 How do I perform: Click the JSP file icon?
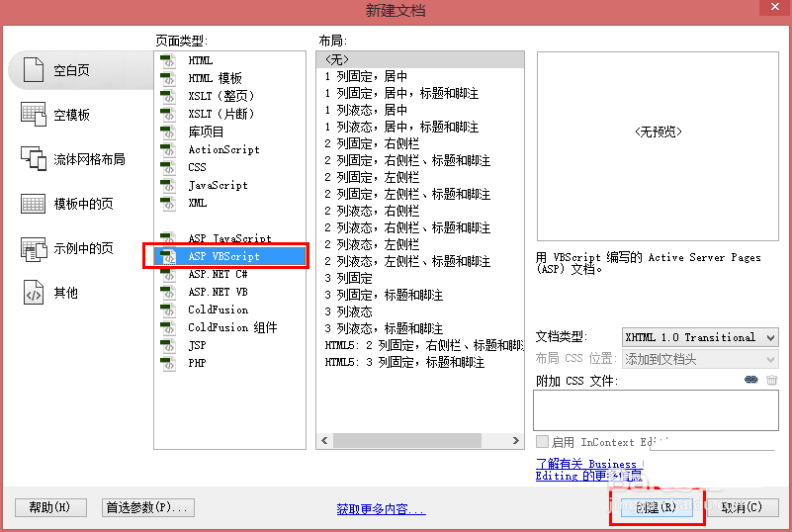(168, 345)
